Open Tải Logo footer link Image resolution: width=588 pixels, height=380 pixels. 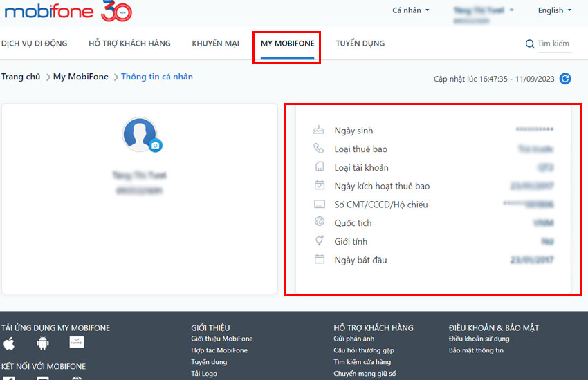tap(204, 374)
